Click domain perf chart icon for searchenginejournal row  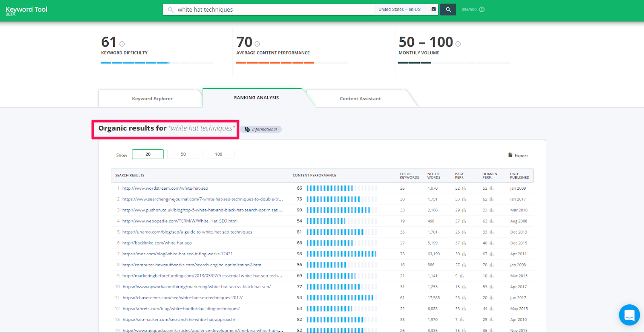pyautogui.click(x=491, y=199)
